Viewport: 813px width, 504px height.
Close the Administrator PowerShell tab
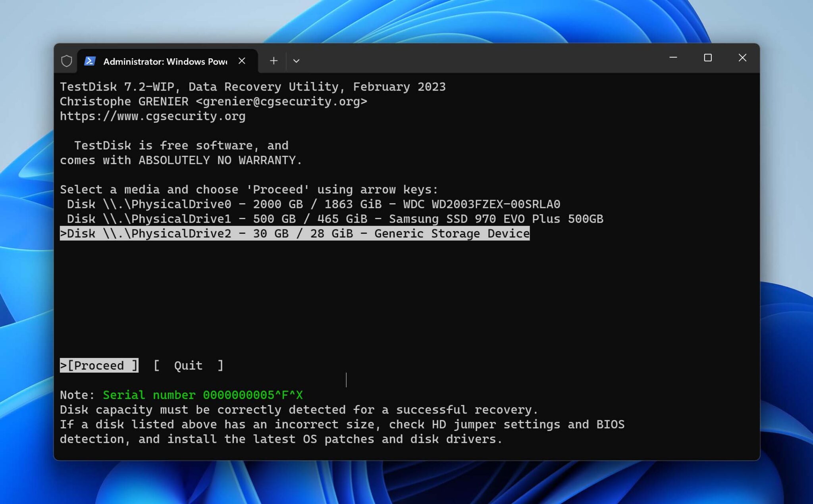click(x=242, y=61)
